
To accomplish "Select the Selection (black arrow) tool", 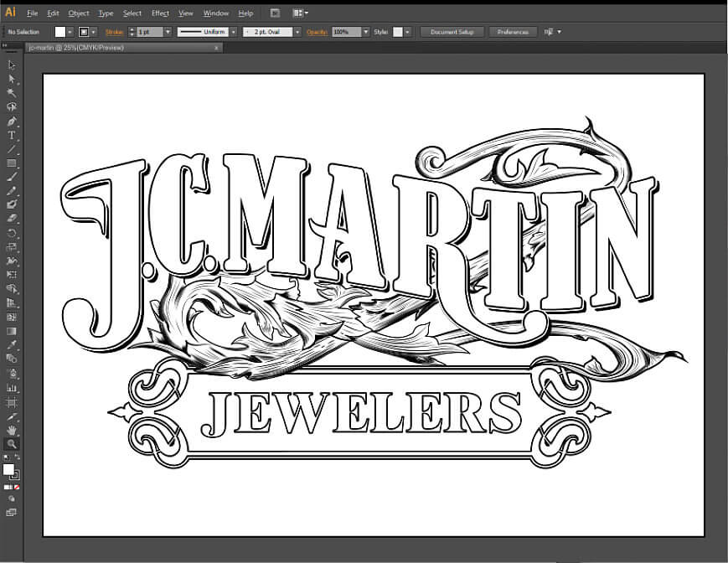I will tap(12, 65).
